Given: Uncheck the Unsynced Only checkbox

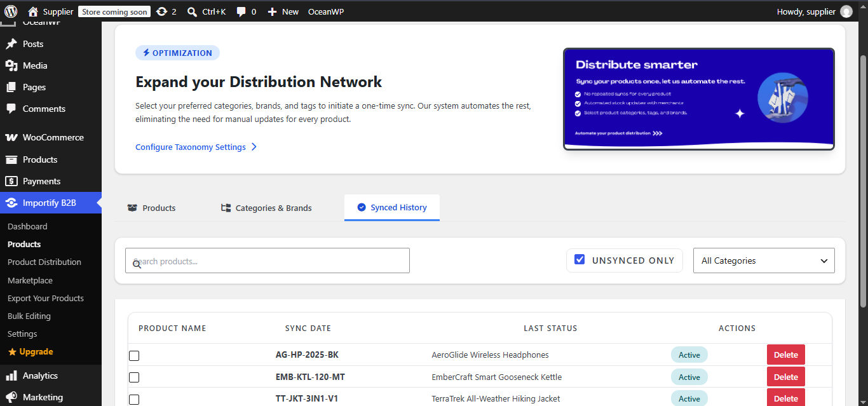Looking at the screenshot, I should point(580,260).
